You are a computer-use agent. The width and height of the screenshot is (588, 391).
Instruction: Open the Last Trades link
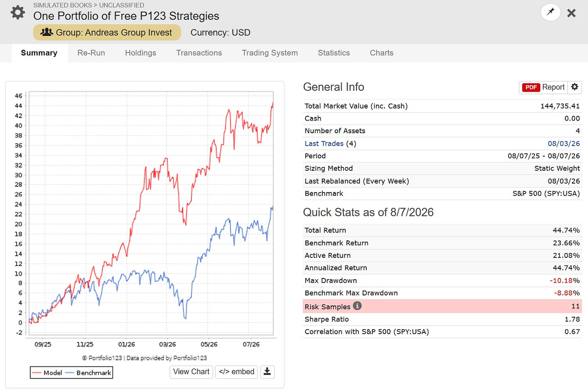(x=324, y=144)
